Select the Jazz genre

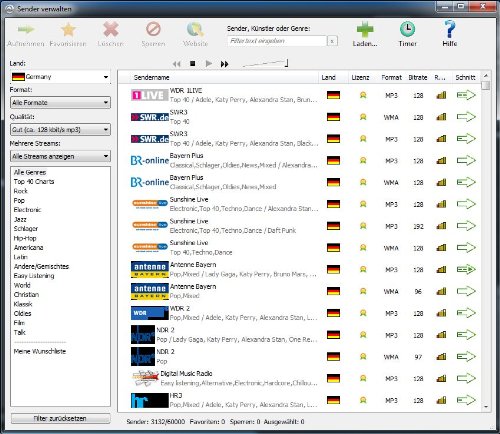(20, 219)
